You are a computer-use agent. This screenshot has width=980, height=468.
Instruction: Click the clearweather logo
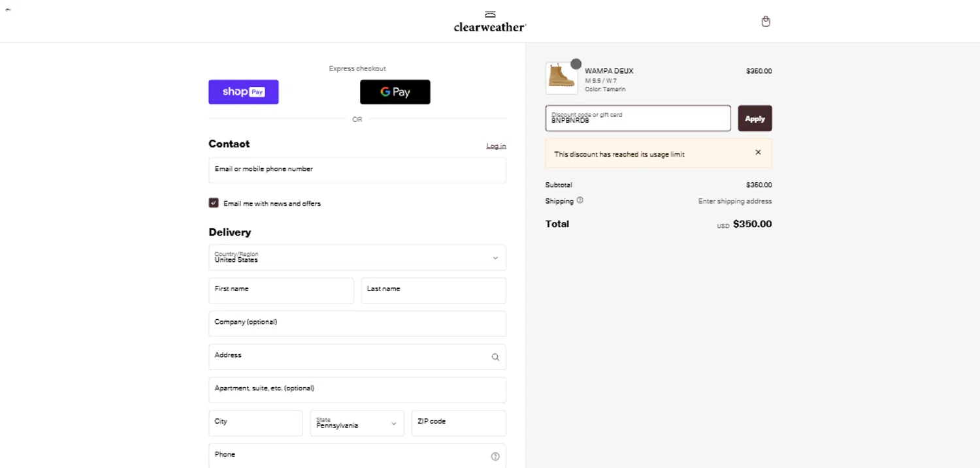tap(490, 22)
